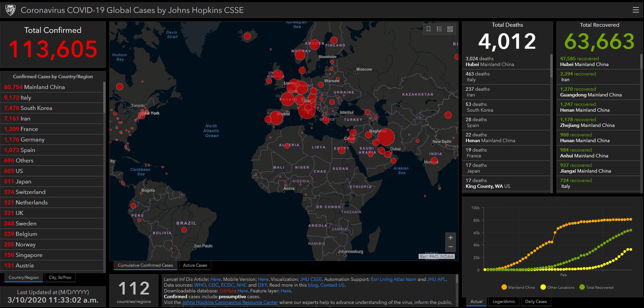This screenshot has height=308, width=644.
Task: Click the large red Iran bubble on map
Action: 386,137
